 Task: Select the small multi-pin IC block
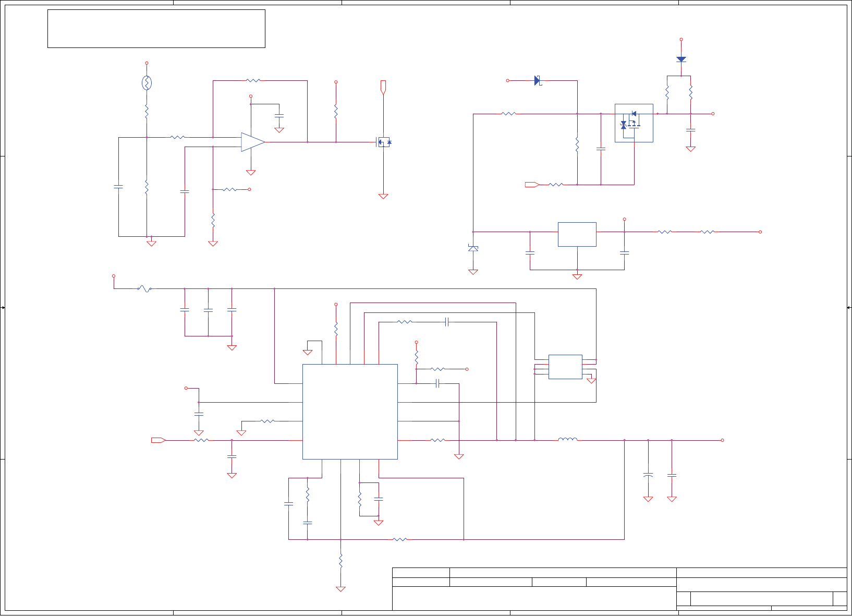click(565, 367)
